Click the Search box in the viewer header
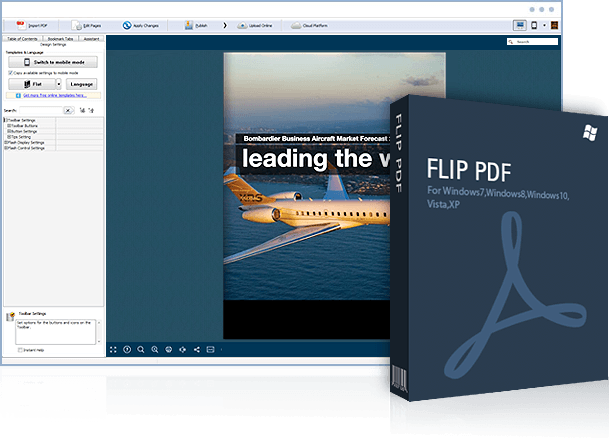Screen dimensions: 612x442 (x=532, y=41)
